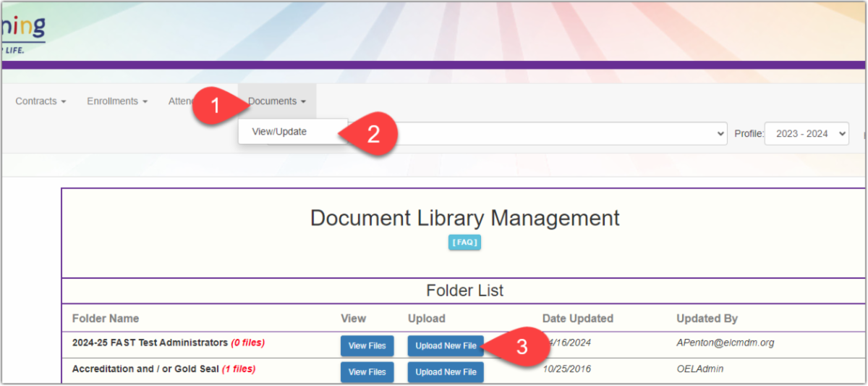Click the APenton@elcmdm.org updated-by entry

(x=725, y=343)
